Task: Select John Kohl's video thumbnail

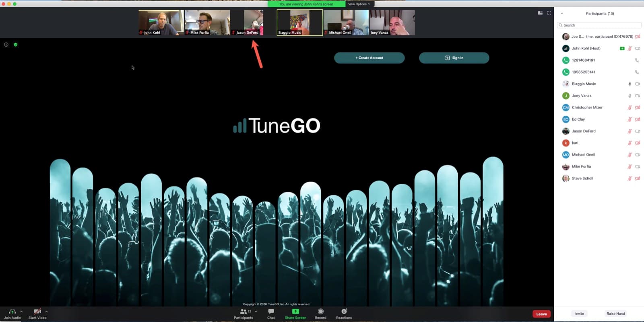Action: 161,23
